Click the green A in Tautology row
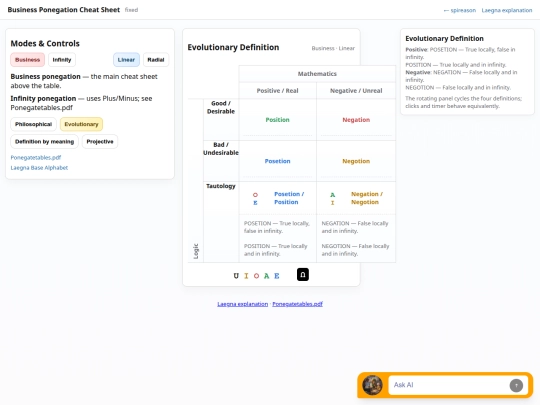Screen dimensions: 540x405 [x=332, y=195]
